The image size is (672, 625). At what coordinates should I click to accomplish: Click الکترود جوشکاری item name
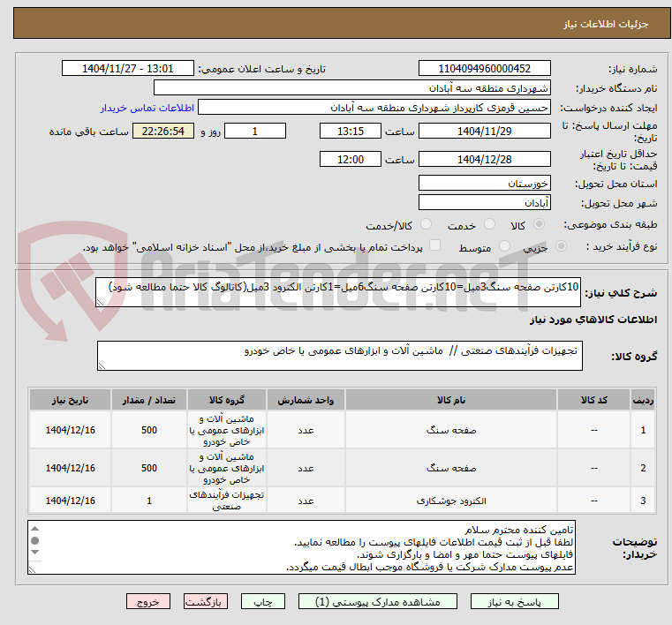[451, 501]
